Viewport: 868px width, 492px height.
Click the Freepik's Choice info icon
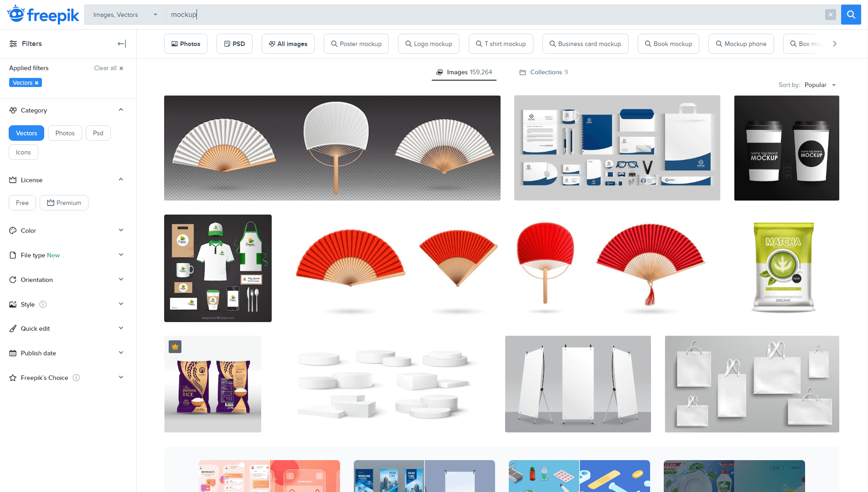(77, 378)
